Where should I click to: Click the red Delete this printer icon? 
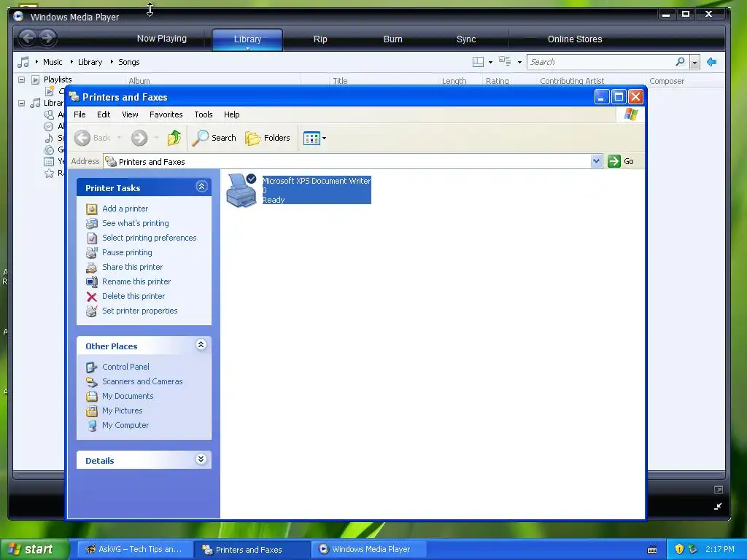coord(91,297)
